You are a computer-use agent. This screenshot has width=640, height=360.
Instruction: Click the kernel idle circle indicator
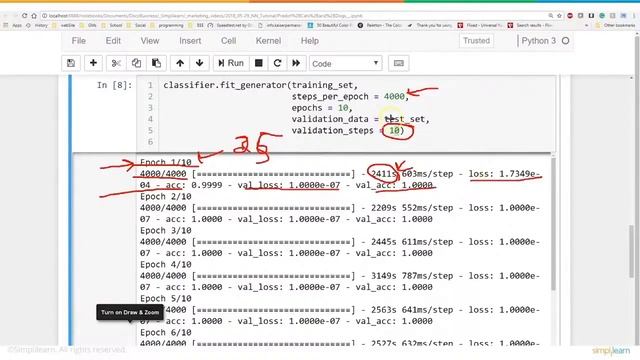click(565, 41)
